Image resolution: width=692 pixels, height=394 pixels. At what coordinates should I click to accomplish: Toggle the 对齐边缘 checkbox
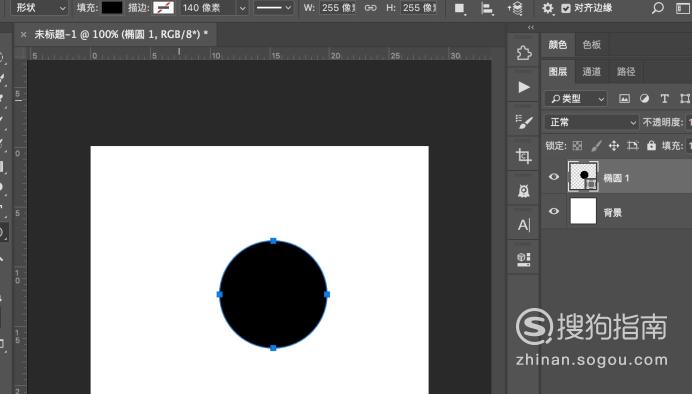[566, 8]
